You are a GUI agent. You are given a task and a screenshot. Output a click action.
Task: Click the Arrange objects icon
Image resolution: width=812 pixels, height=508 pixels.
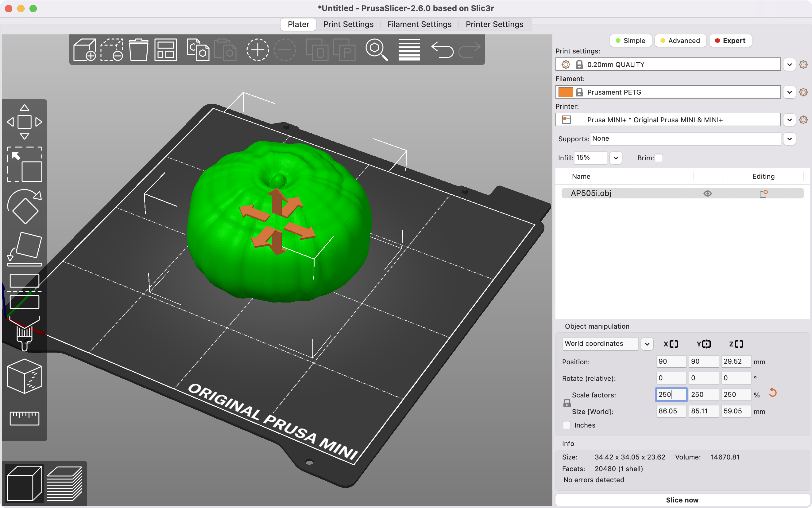coord(166,50)
